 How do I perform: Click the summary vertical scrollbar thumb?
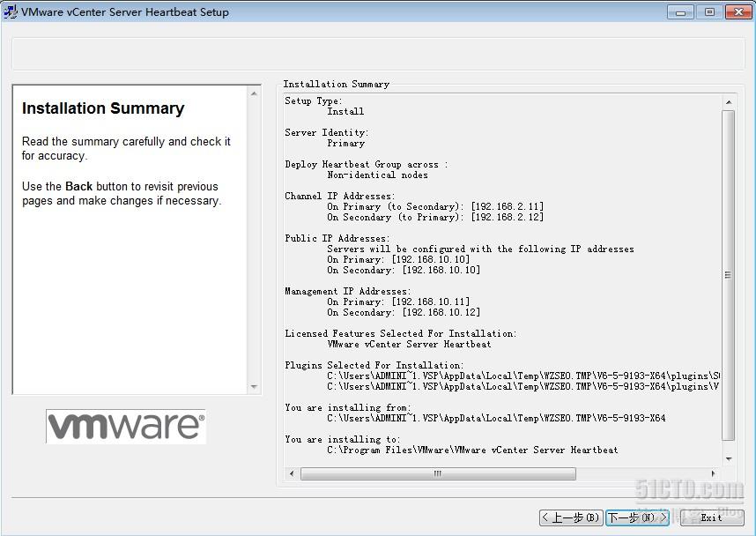[728, 275]
